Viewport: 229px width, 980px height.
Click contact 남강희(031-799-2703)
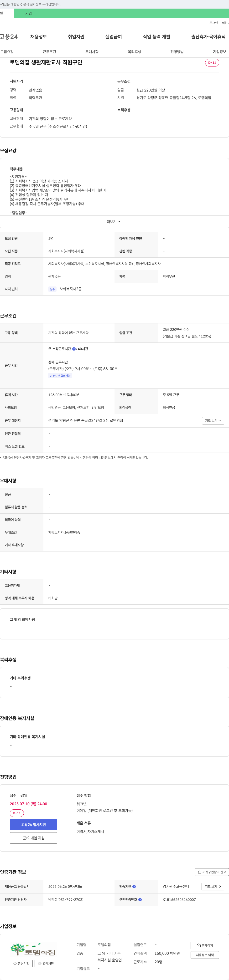[x=66, y=899]
